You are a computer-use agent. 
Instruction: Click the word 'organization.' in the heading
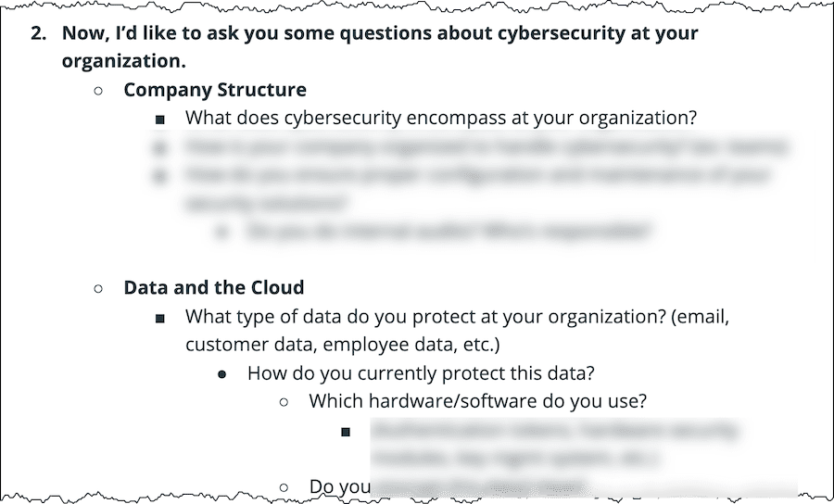click(124, 61)
